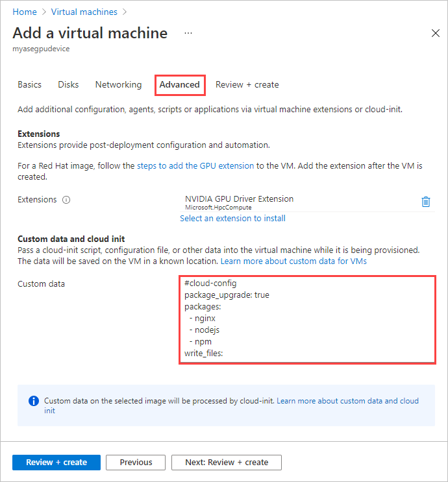This screenshot has height=482, width=448.
Task: Click inside the Custom data text box
Action: [x=306, y=319]
